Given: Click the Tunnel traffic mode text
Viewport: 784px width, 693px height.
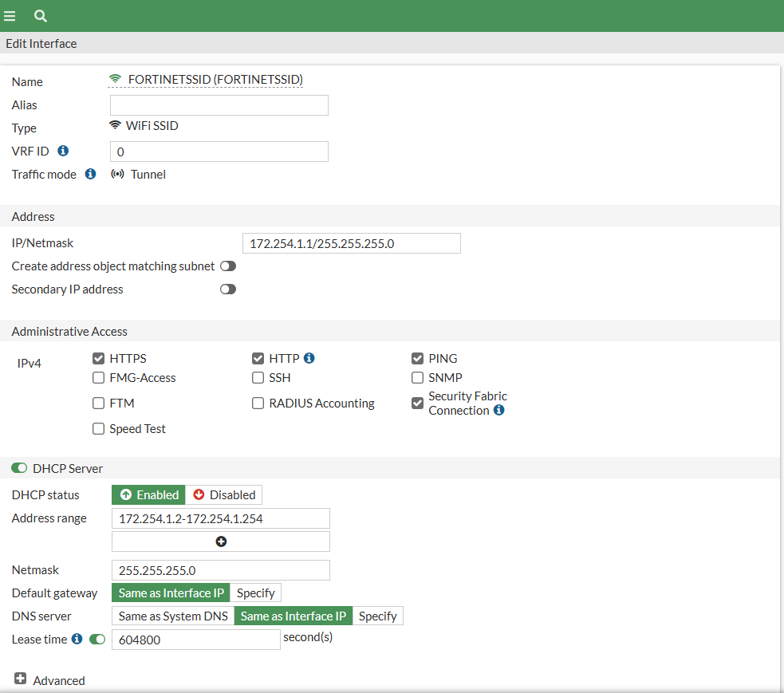Looking at the screenshot, I should 148,174.
